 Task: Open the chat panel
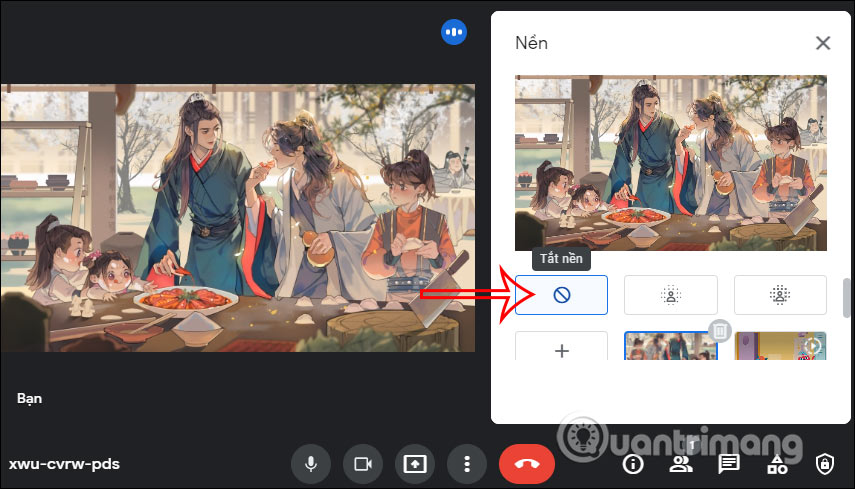click(x=728, y=464)
